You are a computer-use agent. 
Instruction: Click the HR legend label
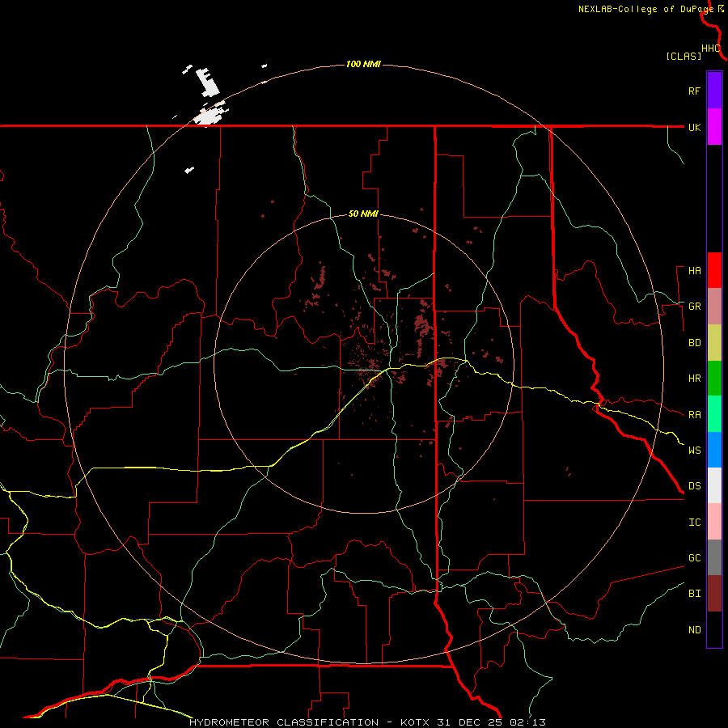694,379
